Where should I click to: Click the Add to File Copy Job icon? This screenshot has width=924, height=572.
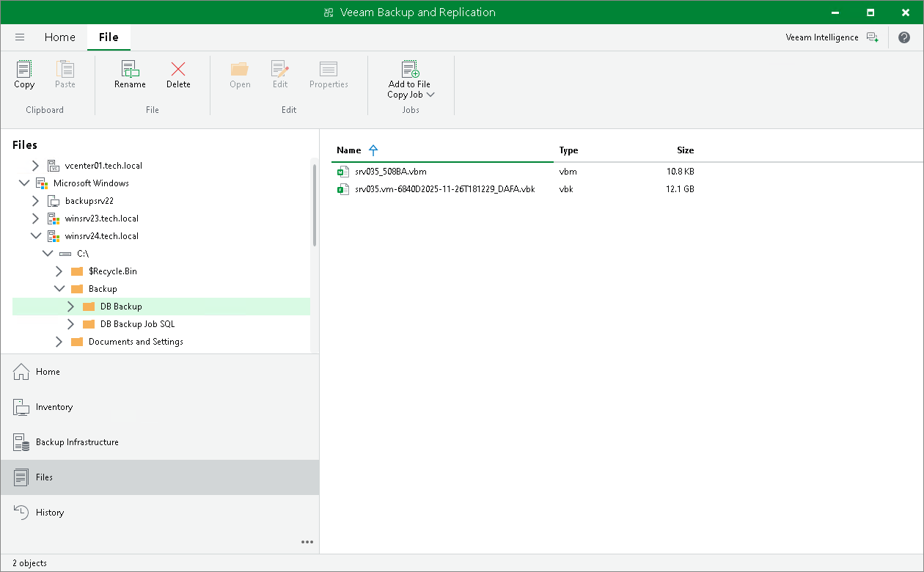(409, 70)
